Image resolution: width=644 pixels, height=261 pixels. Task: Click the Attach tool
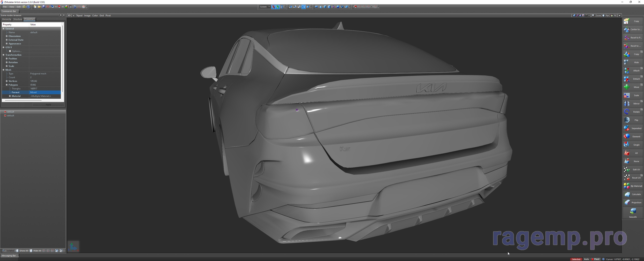coord(633,70)
